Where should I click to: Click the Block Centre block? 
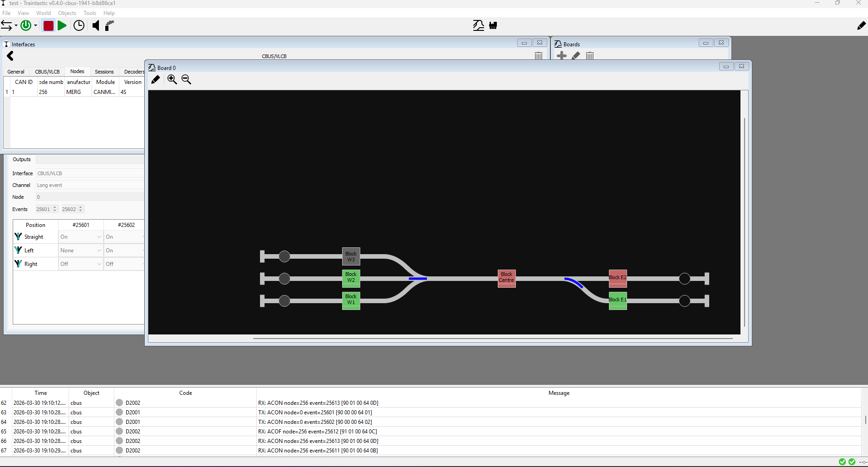pyautogui.click(x=506, y=278)
